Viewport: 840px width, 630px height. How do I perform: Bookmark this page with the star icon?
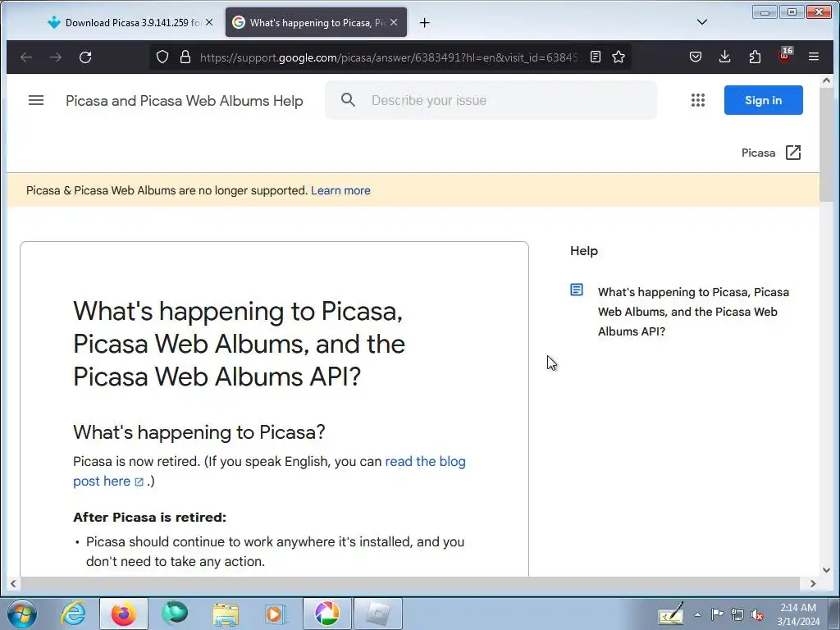pyautogui.click(x=619, y=57)
